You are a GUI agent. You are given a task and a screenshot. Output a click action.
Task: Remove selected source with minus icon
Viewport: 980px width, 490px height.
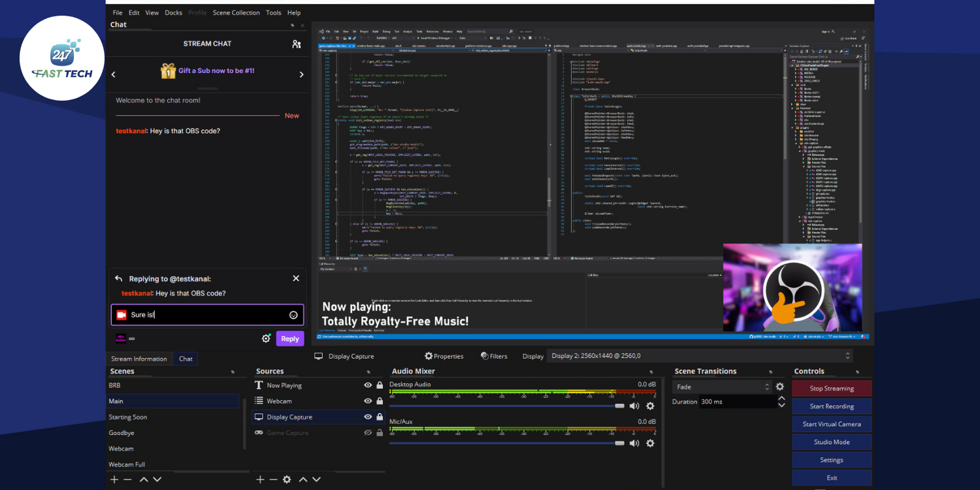[273, 480]
